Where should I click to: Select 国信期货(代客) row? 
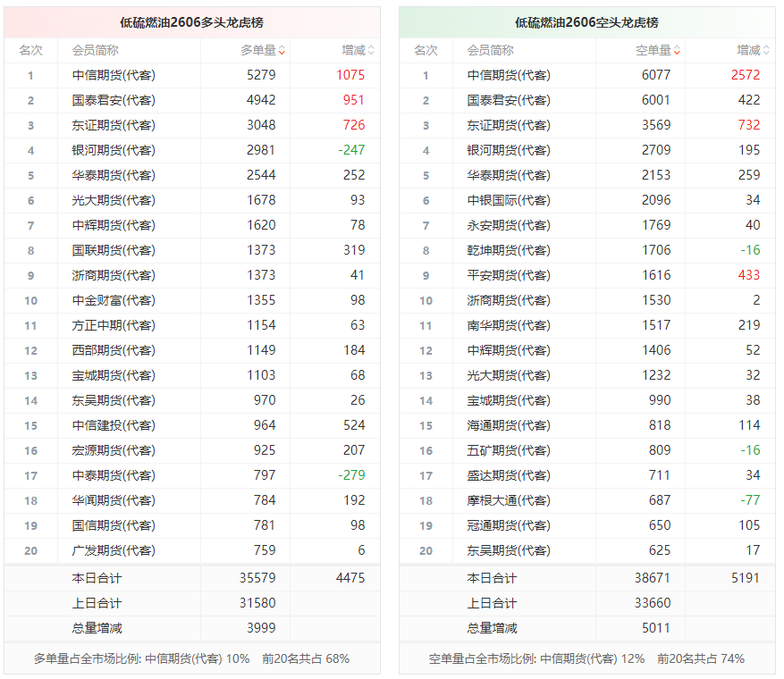tap(192, 525)
